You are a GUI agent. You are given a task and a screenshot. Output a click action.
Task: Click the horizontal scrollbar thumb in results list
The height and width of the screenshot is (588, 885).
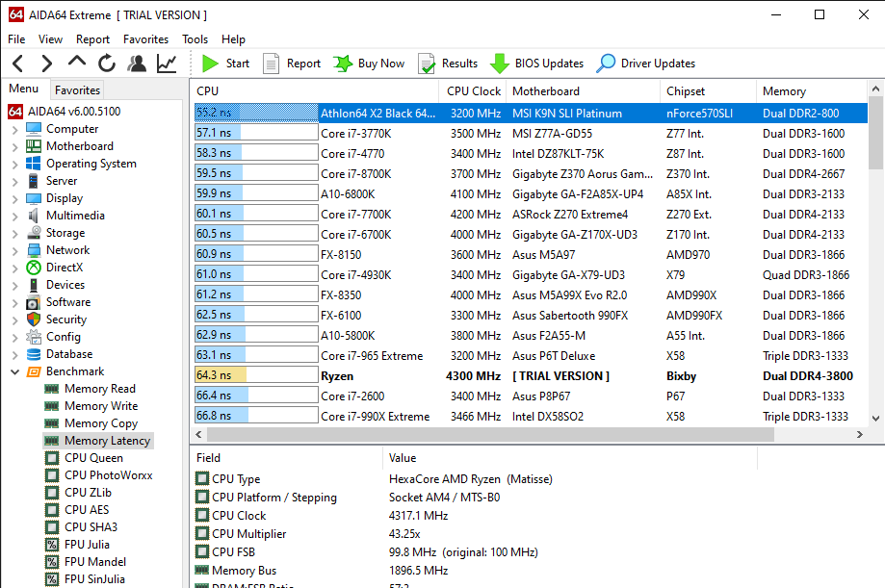point(490,435)
